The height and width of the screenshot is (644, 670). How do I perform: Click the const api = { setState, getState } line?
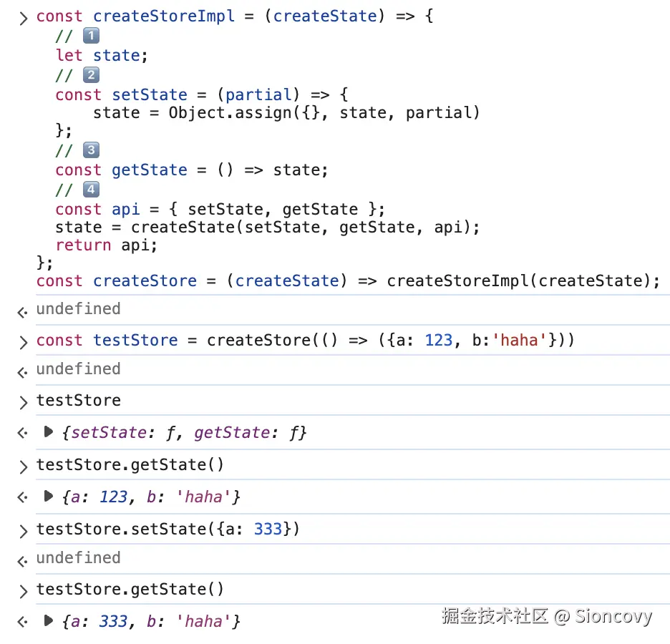[220, 210]
